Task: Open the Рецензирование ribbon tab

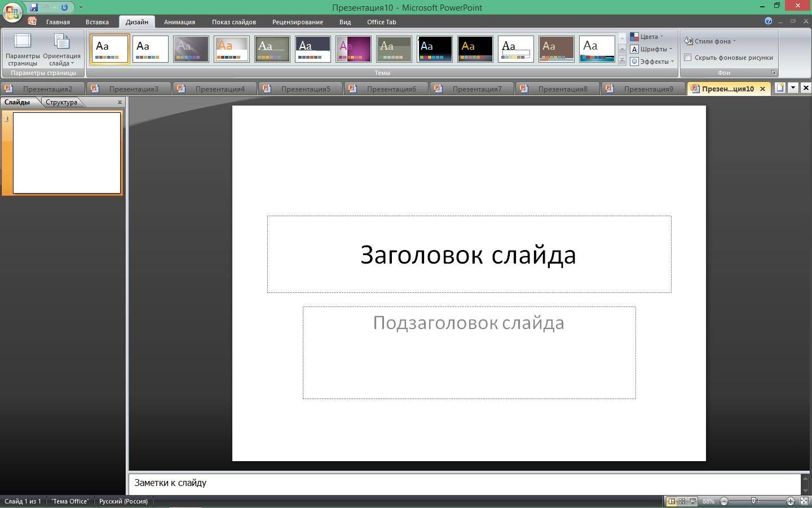Action: [x=298, y=22]
